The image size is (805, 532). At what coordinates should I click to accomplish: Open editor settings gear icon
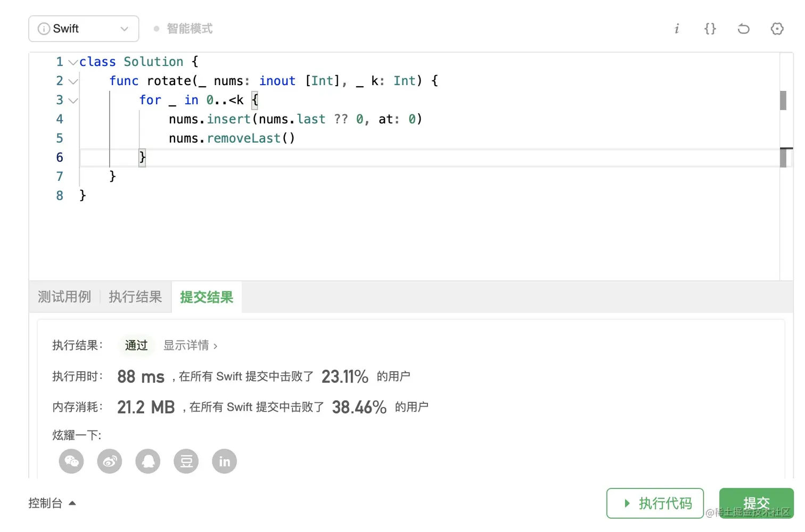[x=777, y=29]
